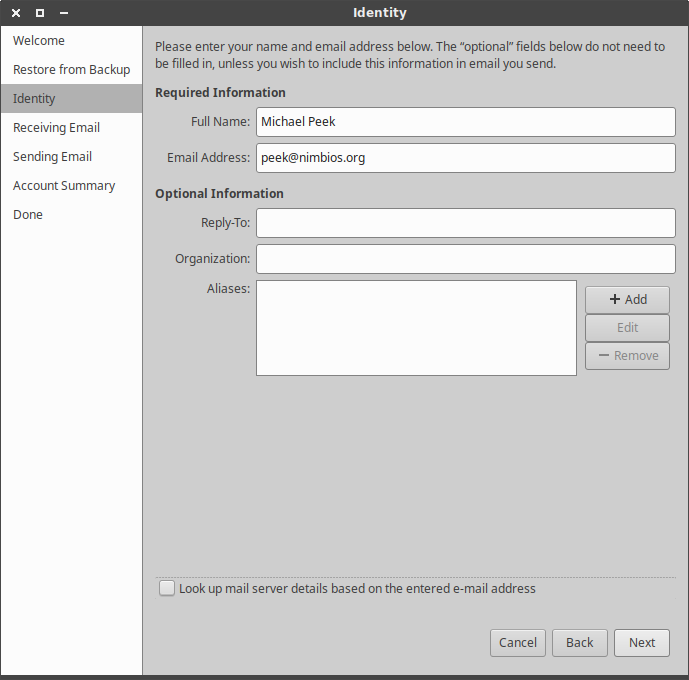Open Account Summary in the sidebar
Image resolution: width=689 pixels, height=680 pixels.
click(64, 186)
